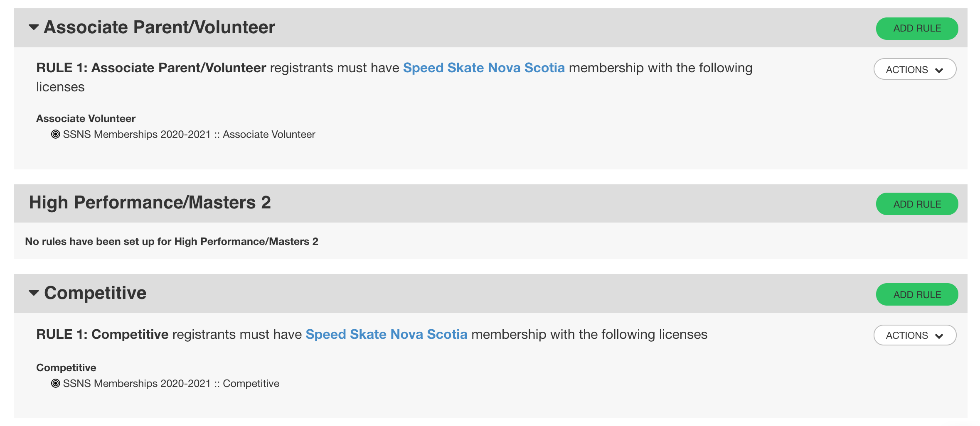Click target icon beside Competitive membership license
The height and width of the screenshot is (426, 980).
(x=55, y=383)
